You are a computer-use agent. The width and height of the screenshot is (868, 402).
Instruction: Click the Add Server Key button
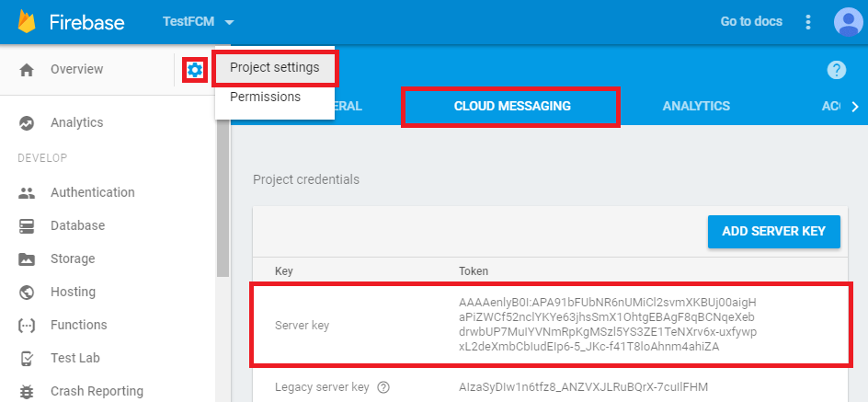[774, 232]
